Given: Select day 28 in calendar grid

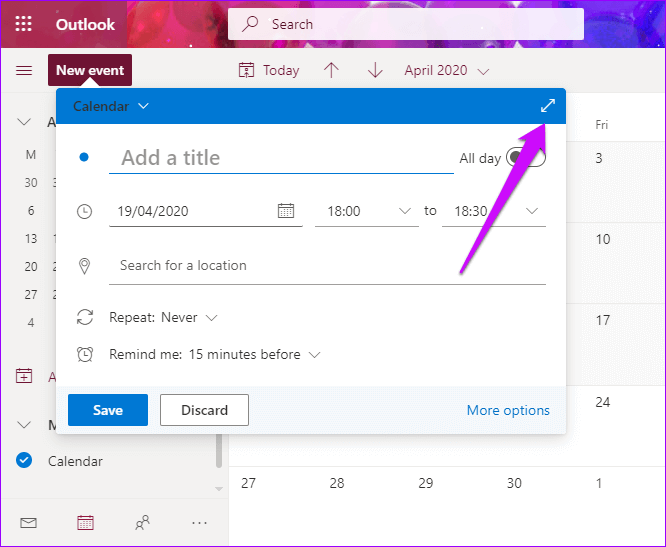Looking at the screenshot, I should [x=337, y=483].
